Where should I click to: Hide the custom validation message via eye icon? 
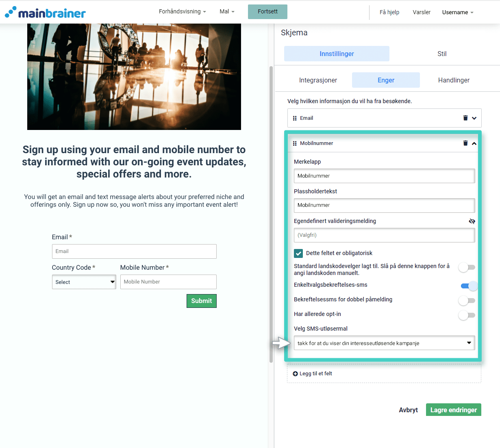[472, 221]
